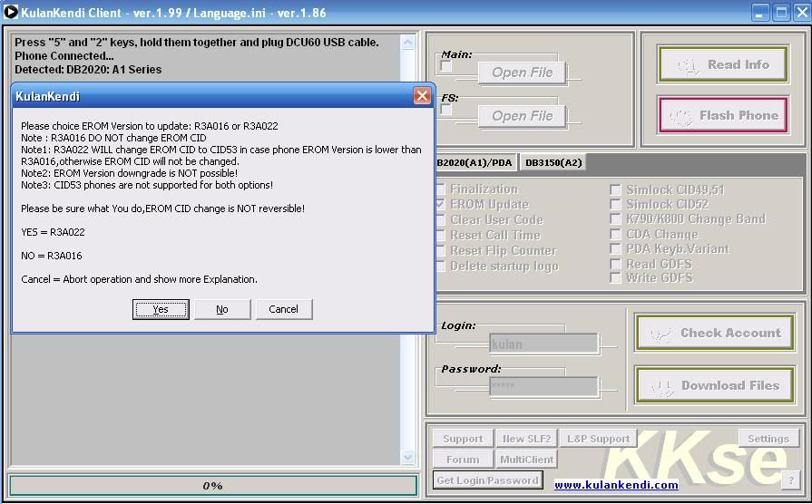The width and height of the screenshot is (812, 504).
Task: Uncheck the EROM Update checkbox
Action: tap(441, 204)
